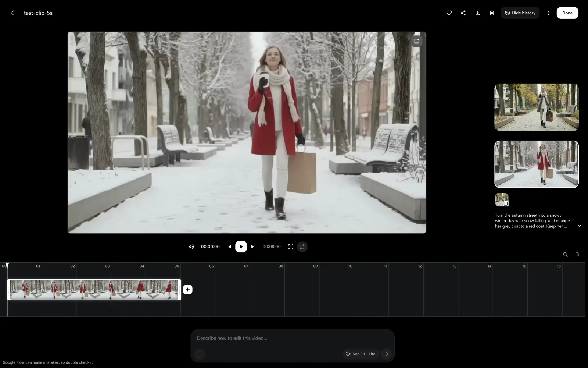Click the Hide history button
588x368 pixels.
[520, 13]
